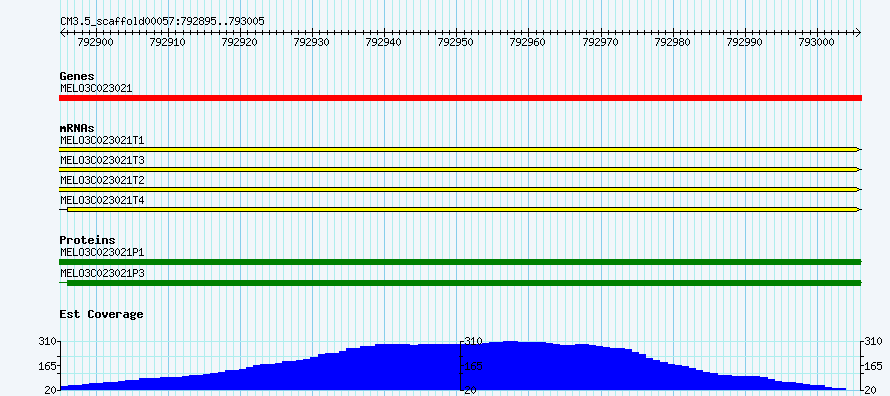Click ruler position 792950
The height and width of the screenshot is (396, 890).
[456, 42]
